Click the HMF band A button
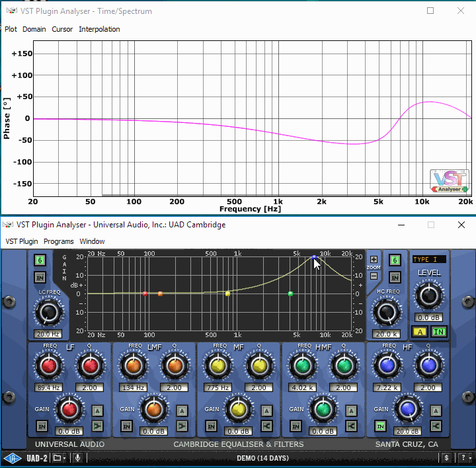This screenshot has height=468, width=476. 352,411
